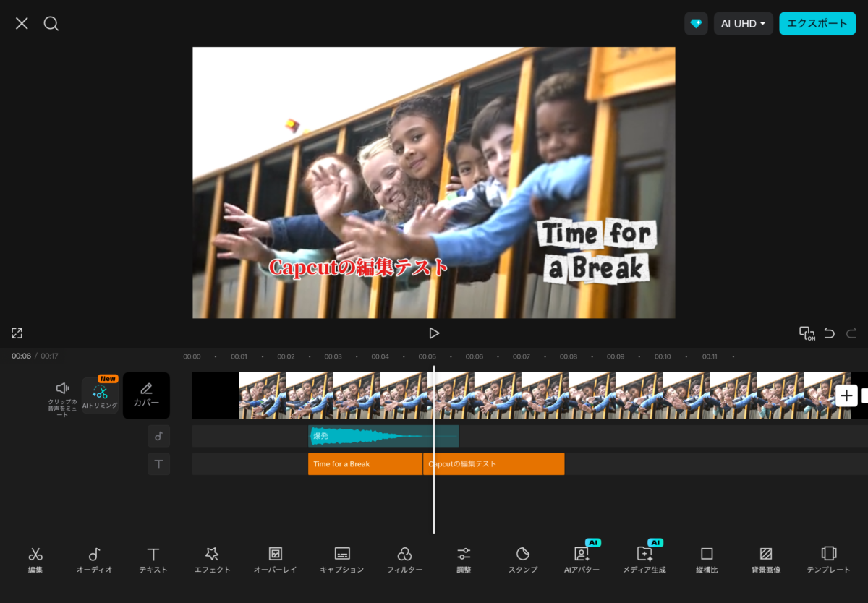Open the 背景画像 background tool

[x=766, y=560]
